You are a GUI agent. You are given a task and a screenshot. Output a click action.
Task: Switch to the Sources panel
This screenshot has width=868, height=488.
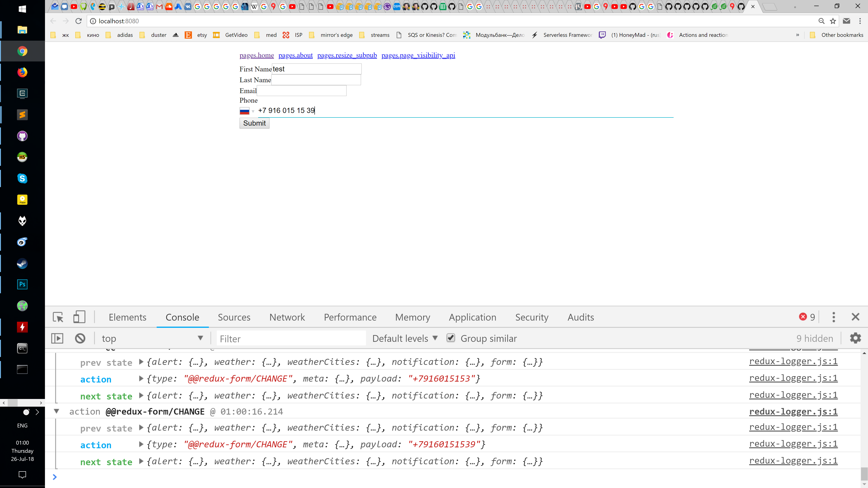(x=234, y=317)
